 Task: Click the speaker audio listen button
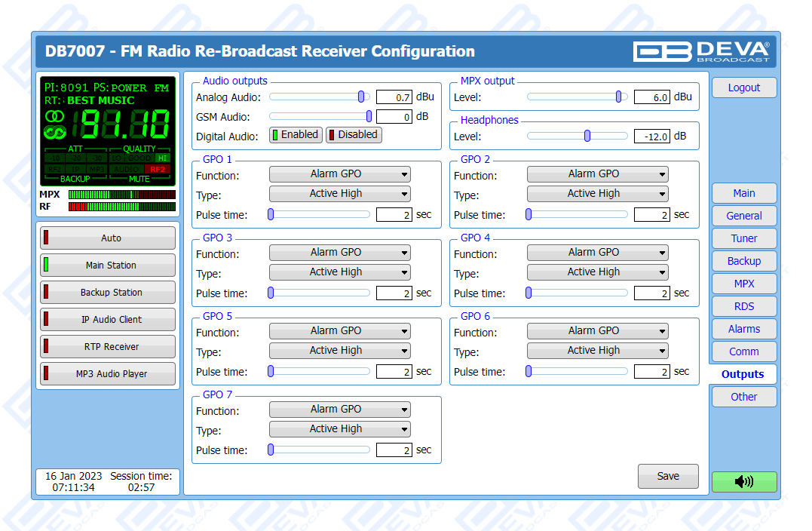(x=743, y=482)
